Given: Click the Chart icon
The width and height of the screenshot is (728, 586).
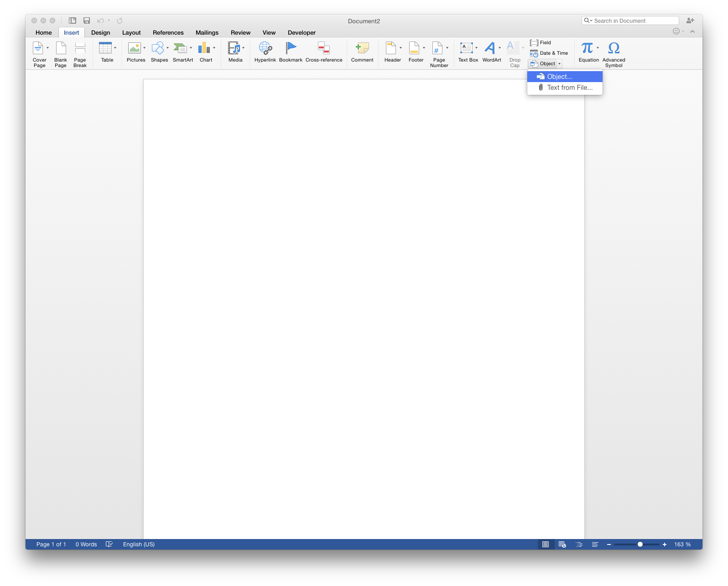Looking at the screenshot, I should (204, 48).
